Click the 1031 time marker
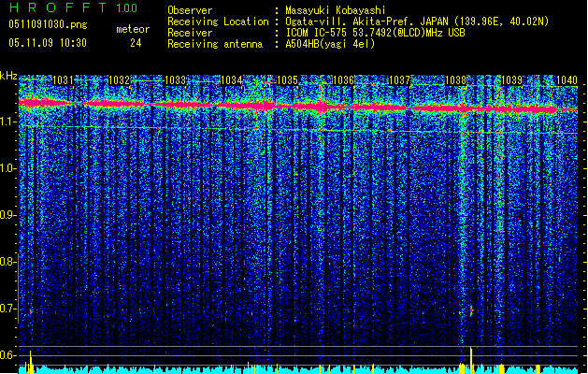Viewport: 588px width, 374px height. [x=63, y=79]
